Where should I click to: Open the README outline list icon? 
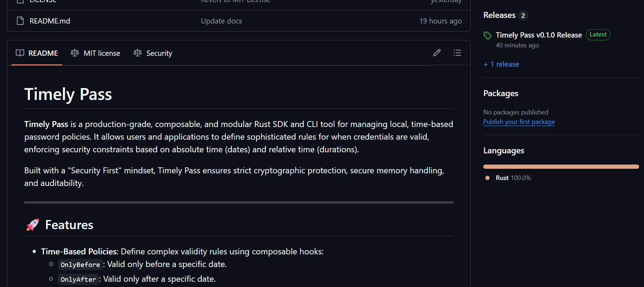tap(457, 53)
